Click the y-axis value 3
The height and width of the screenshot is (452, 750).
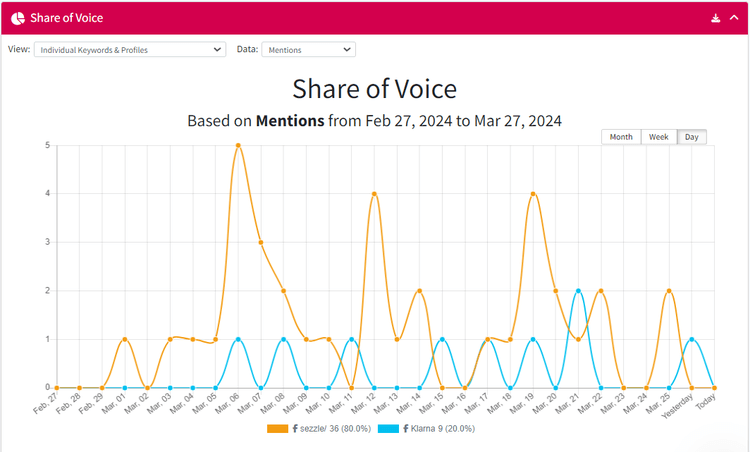pos(47,242)
